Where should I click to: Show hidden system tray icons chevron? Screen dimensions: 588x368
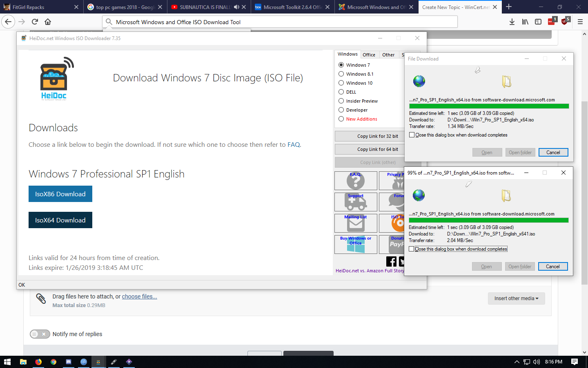point(517,362)
